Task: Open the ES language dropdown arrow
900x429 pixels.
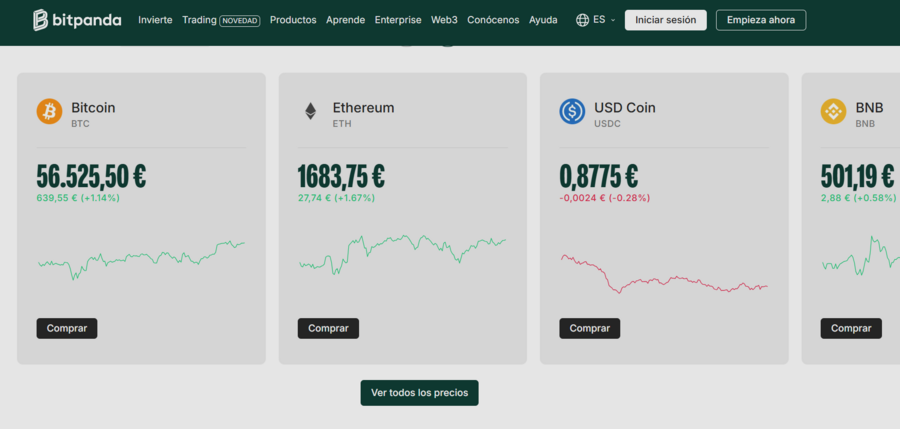Action: (x=612, y=20)
